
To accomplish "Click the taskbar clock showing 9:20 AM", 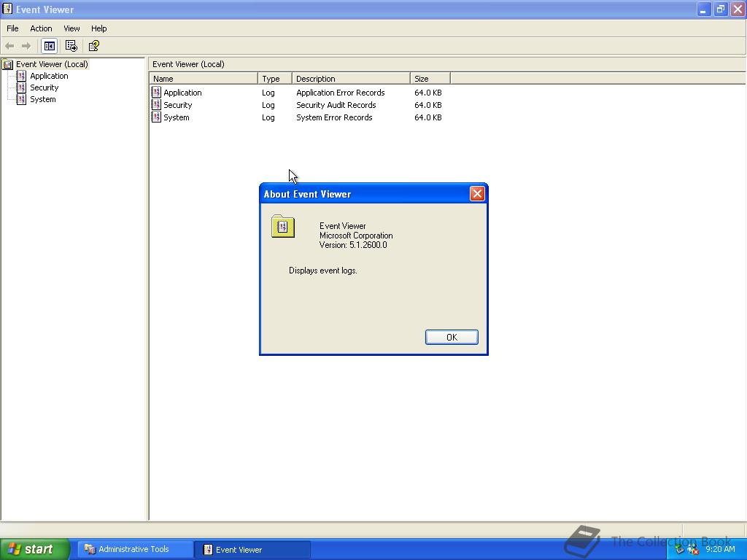I will click(x=720, y=549).
